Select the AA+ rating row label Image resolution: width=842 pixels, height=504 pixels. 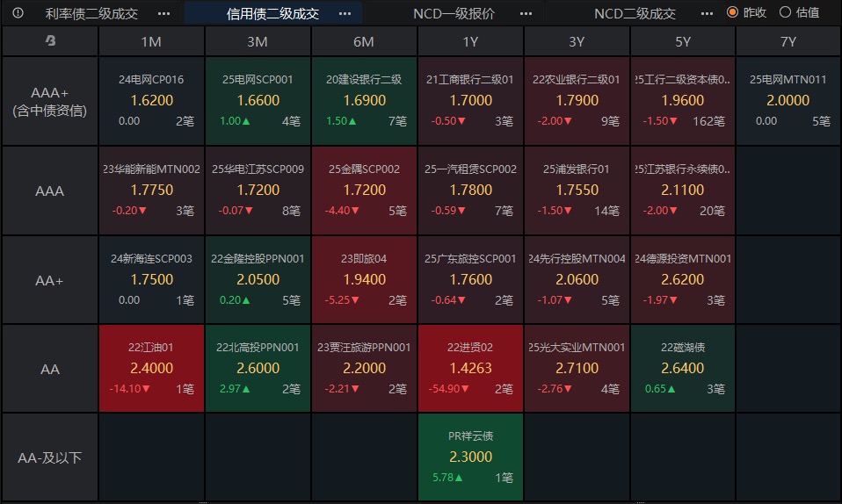point(50,280)
